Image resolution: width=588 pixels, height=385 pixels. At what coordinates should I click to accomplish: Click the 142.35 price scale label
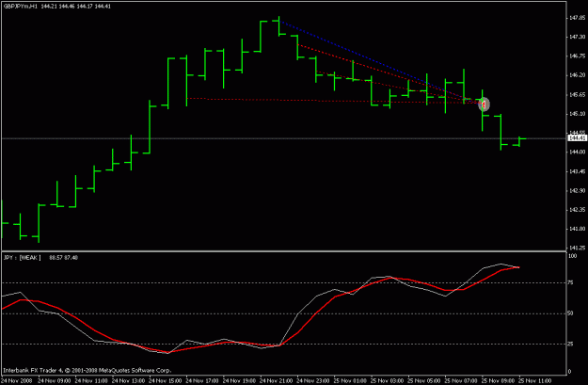(x=578, y=210)
